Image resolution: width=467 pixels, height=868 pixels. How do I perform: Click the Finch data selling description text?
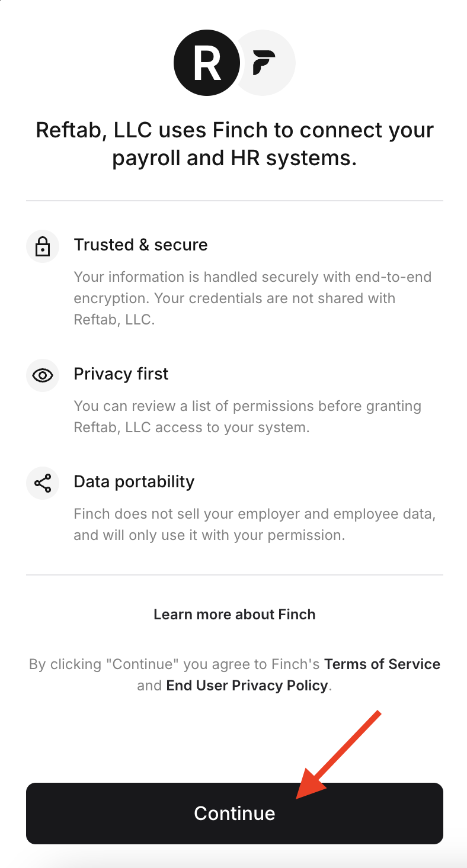click(x=255, y=524)
